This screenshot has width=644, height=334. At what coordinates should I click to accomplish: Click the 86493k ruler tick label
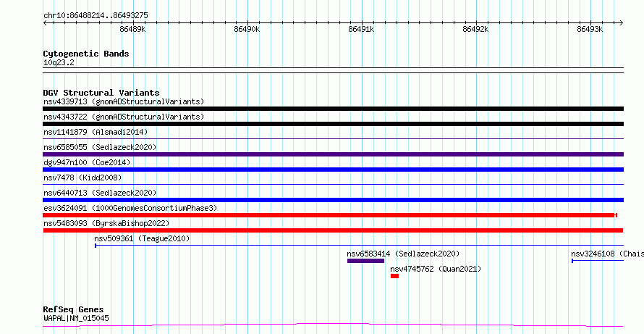(590, 29)
